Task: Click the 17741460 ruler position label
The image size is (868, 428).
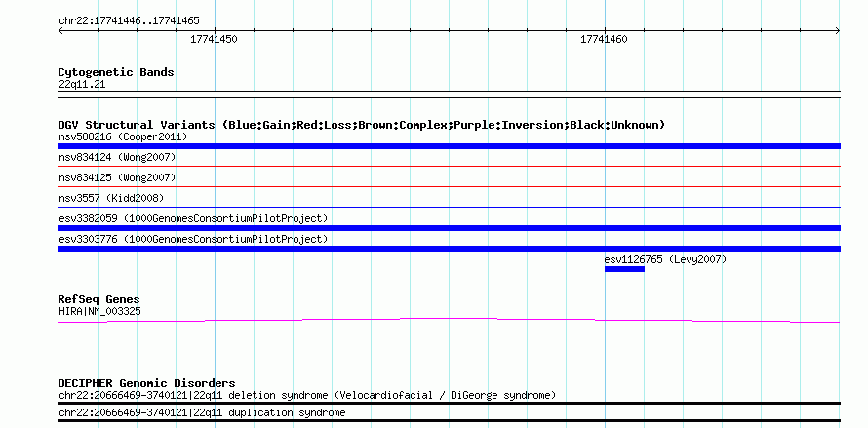Action: coord(604,39)
